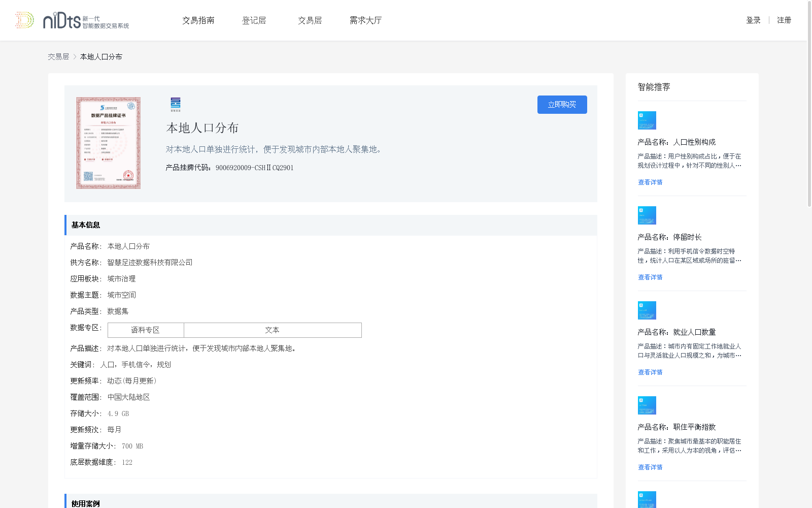Click the 基本信息 section header
Screen dimensions: 812x508
[x=331, y=225]
